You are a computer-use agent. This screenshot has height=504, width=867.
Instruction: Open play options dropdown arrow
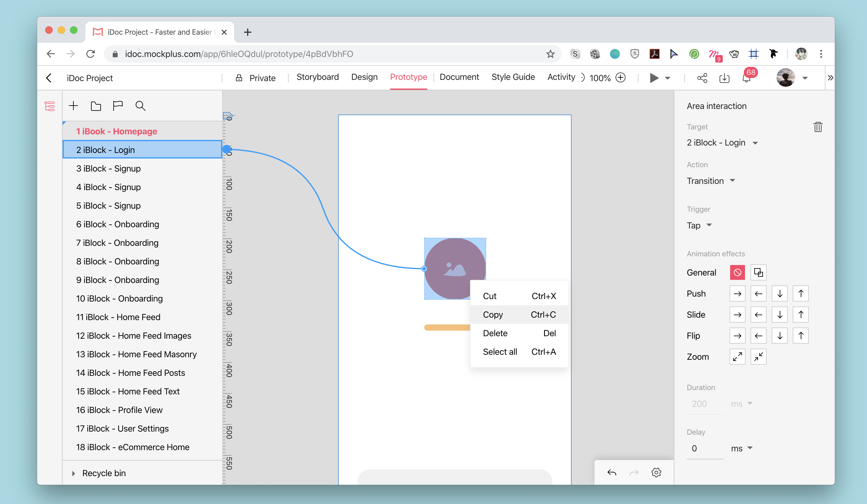coord(668,78)
